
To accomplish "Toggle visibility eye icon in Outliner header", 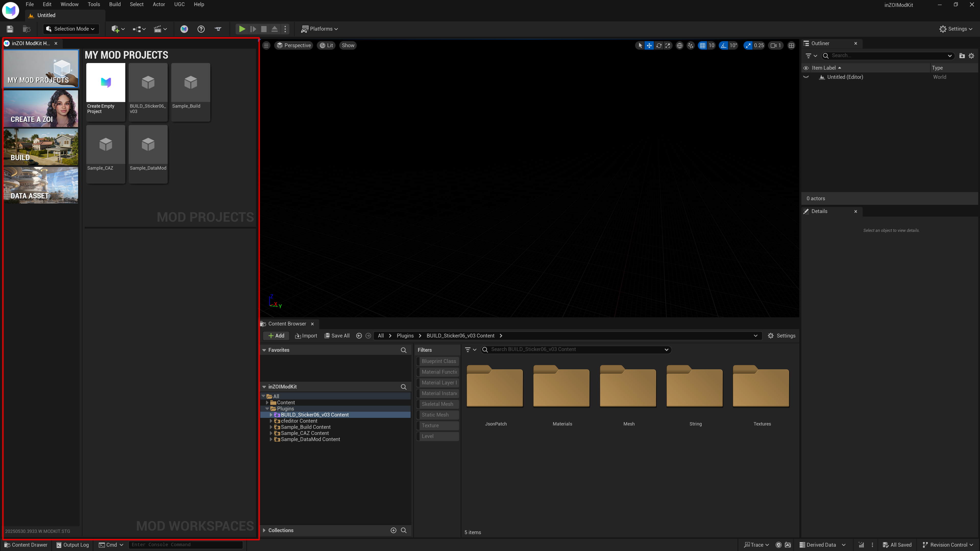I will point(806,68).
